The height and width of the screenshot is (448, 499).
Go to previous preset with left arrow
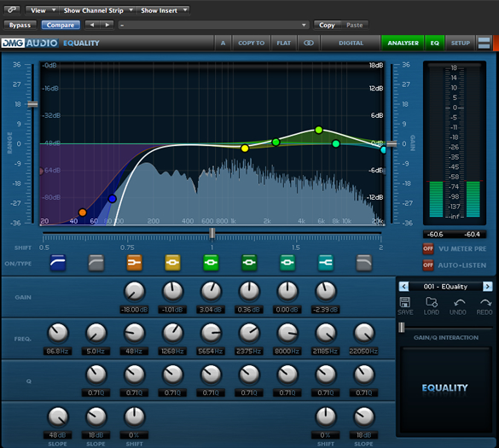[92, 25]
